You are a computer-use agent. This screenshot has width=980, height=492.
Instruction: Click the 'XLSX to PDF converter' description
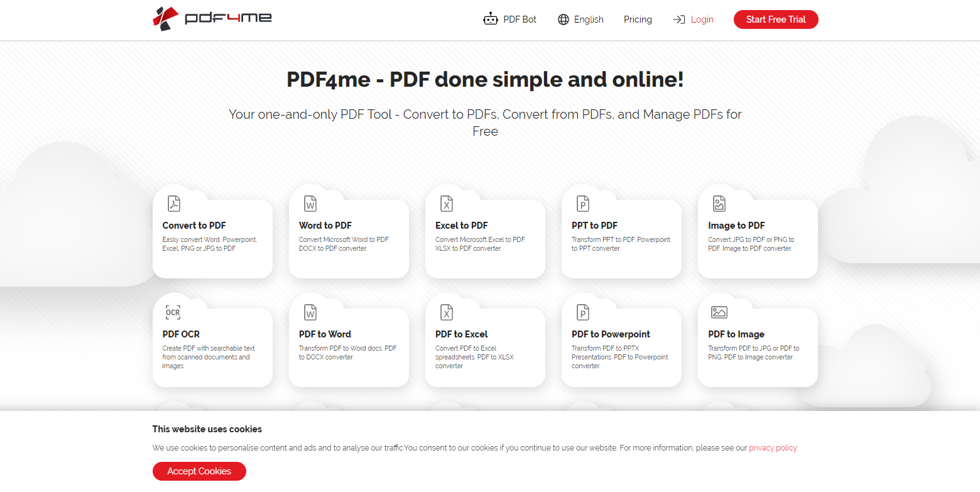click(481, 244)
